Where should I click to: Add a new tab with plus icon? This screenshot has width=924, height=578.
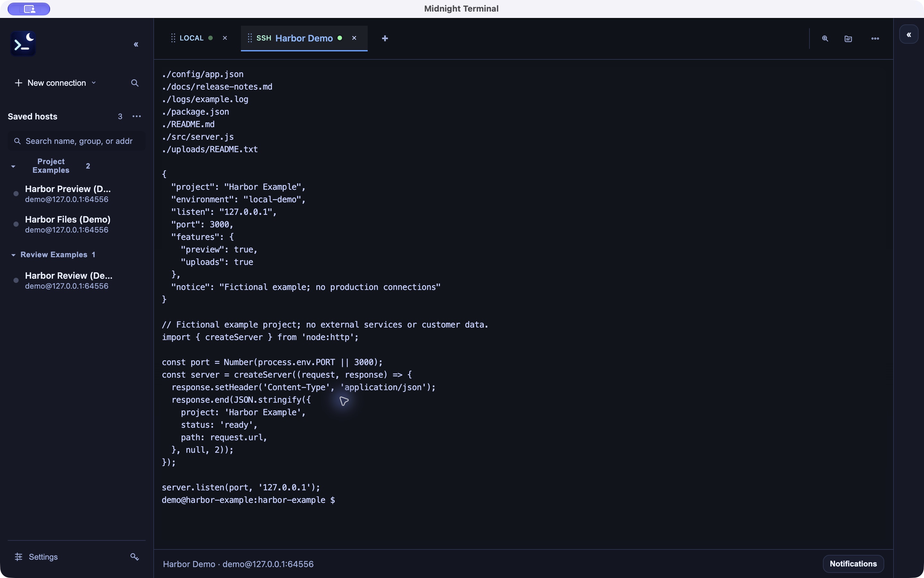tap(385, 38)
